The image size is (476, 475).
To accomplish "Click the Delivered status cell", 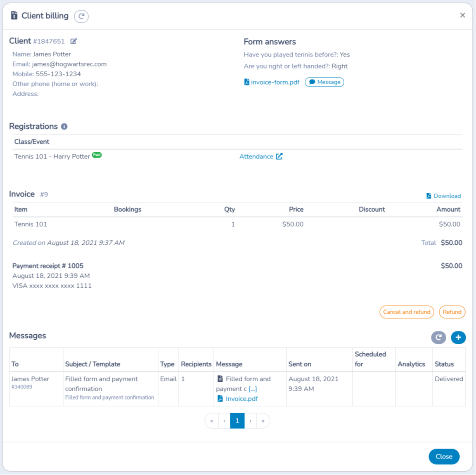I will pos(449,389).
